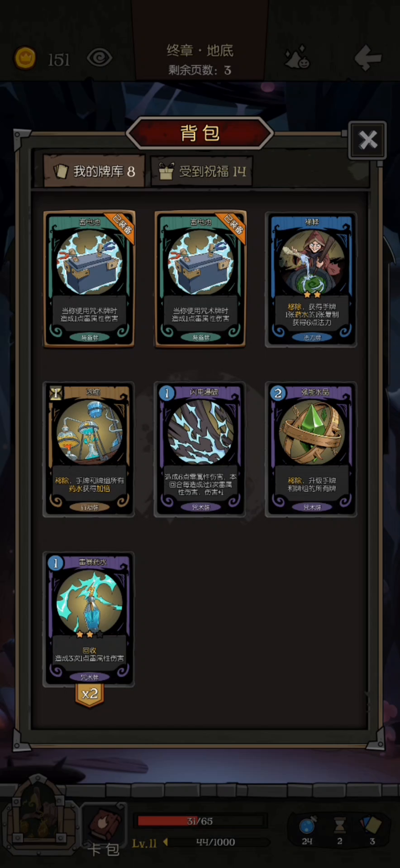Tap the back arrow icon
Viewport: 400px width, 868px height.
(x=367, y=58)
